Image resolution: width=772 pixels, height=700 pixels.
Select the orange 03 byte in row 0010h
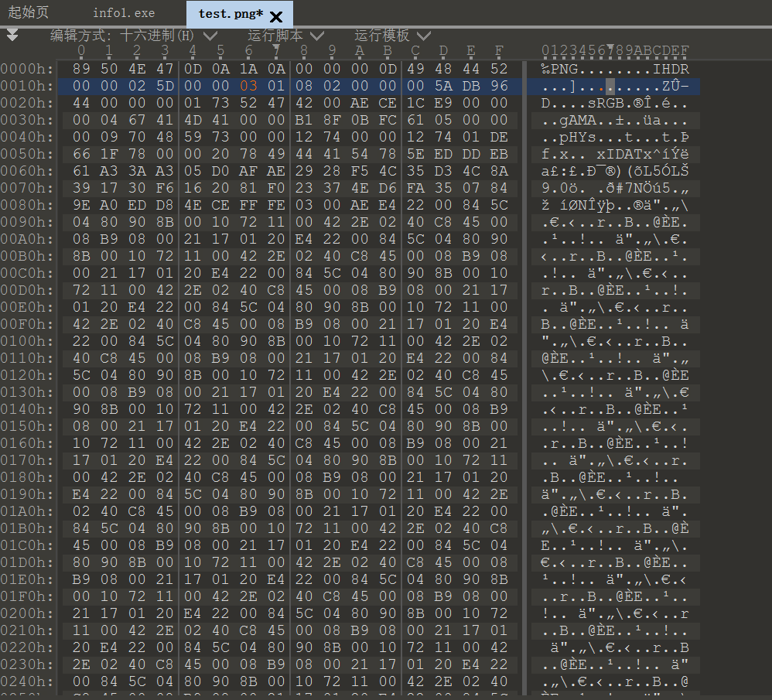(248, 86)
